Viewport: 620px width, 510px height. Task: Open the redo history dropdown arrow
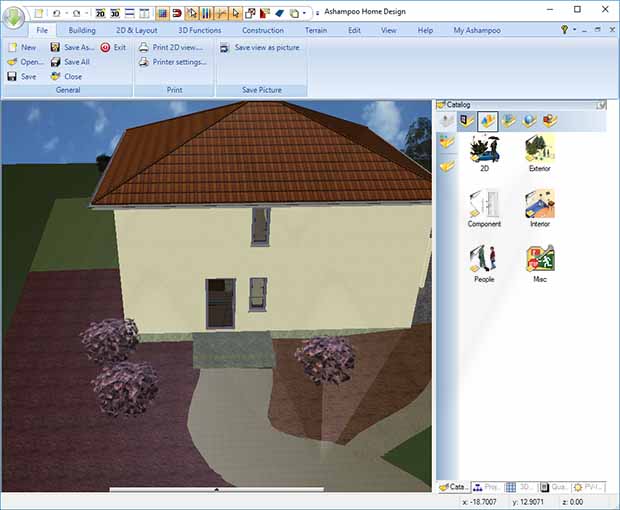pyautogui.click(x=86, y=13)
